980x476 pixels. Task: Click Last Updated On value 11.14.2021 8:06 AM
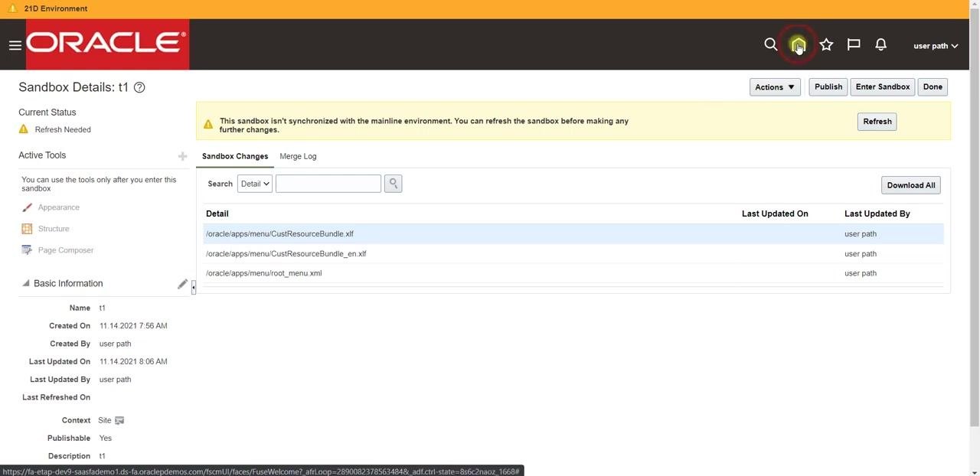(x=133, y=362)
